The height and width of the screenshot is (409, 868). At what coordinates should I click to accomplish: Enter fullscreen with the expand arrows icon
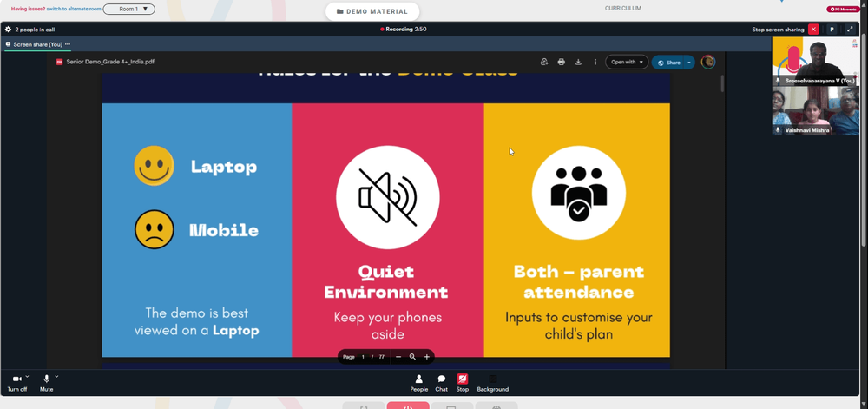click(x=850, y=30)
